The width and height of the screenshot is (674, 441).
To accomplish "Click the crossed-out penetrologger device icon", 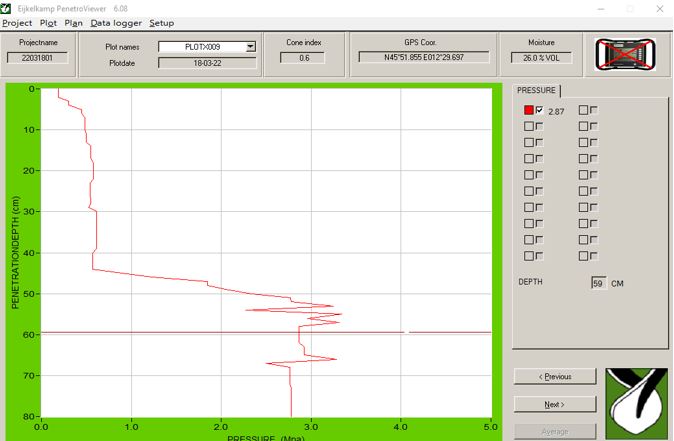I will [625, 55].
